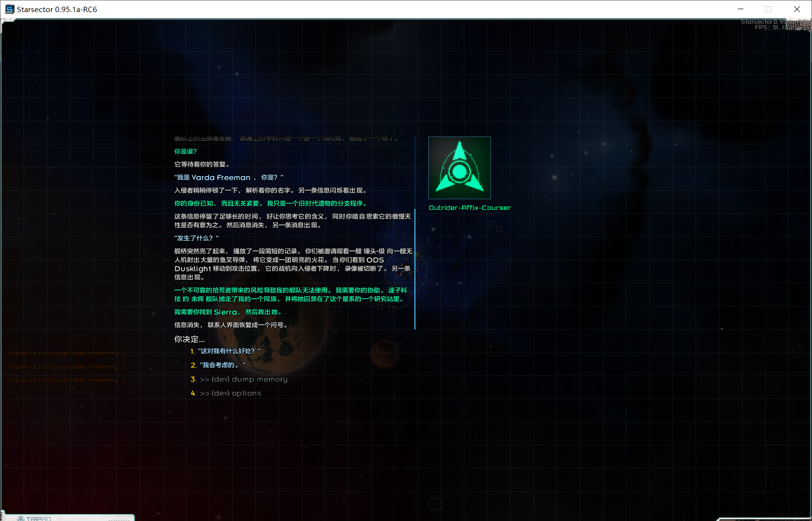This screenshot has width=812, height=521.
Task: Open the TRIPAD panel at bottom-left
Action: [68, 518]
